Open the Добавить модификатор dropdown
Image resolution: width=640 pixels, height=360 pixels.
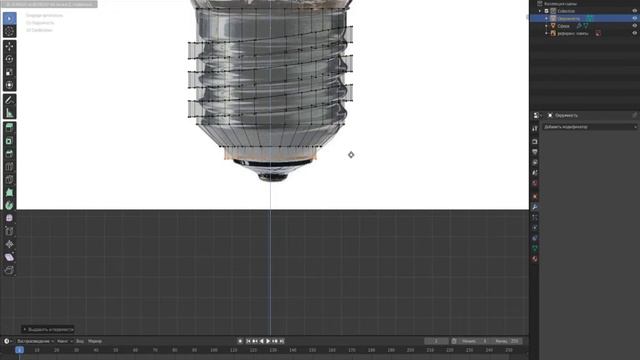tap(590, 127)
